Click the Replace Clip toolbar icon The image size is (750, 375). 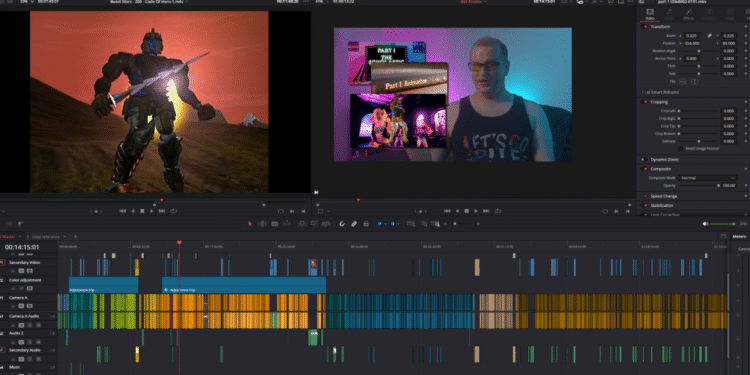pyautogui.click(x=326, y=223)
